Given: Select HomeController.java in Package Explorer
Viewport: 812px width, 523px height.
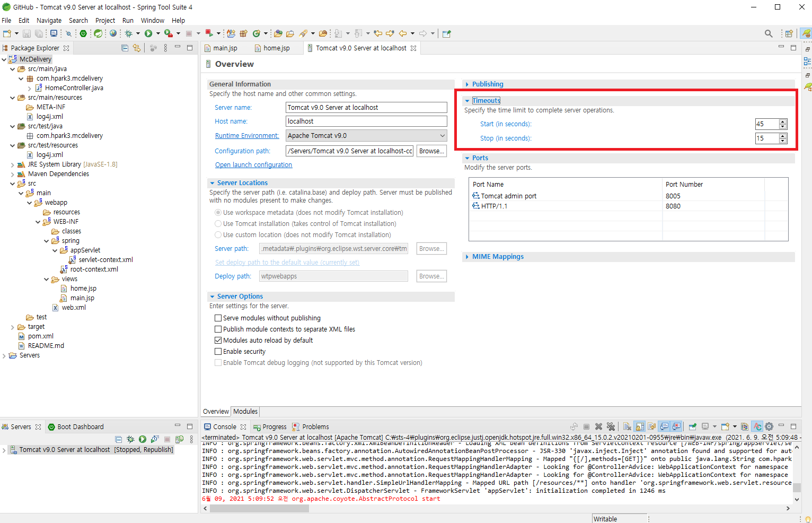Looking at the screenshot, I should click(x=69, y=88).
